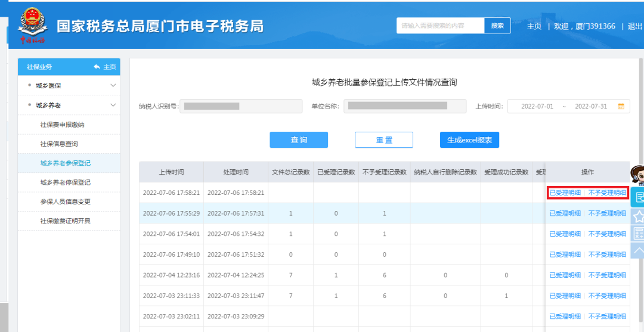Open 已受理明细 for the 17:58:21 upload row
644x332 pixels.
click(x=565, y=193)
